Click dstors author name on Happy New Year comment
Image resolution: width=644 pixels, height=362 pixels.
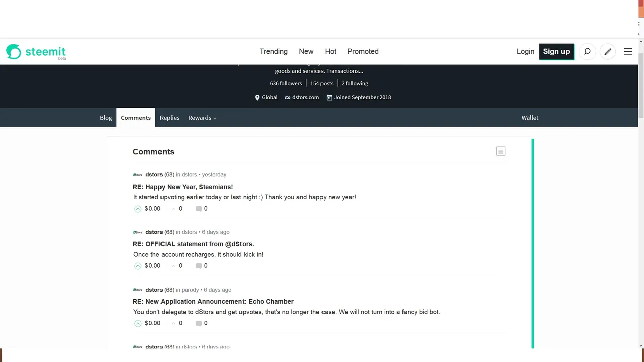pos(154,175)
